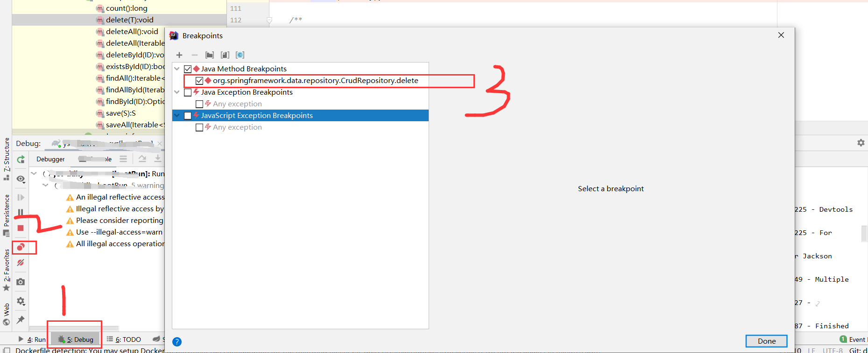Screen dimensions: 868x353
Task: Click fold marker beside line 112
Action: pos(269,20)
